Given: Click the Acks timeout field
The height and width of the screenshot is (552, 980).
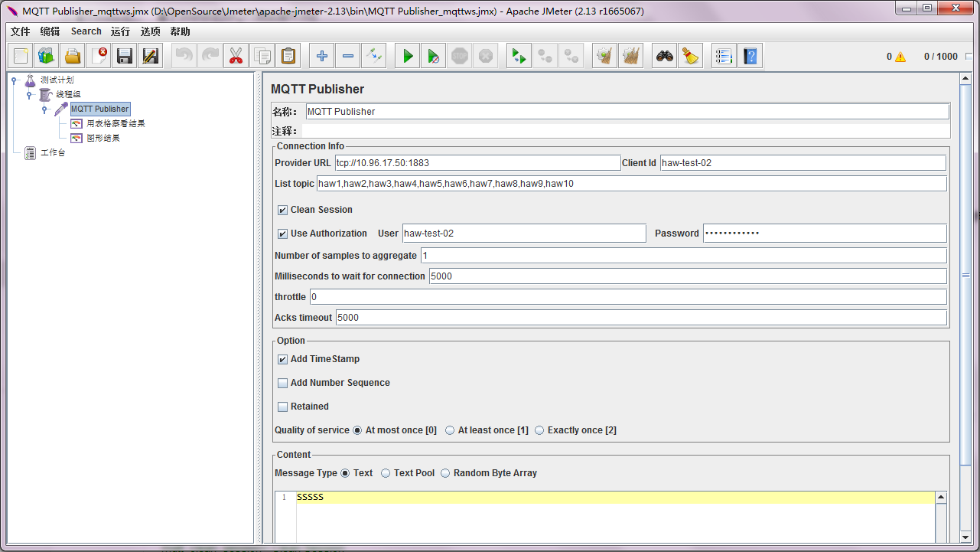Looking at the screenshot, I should (641, 318).
